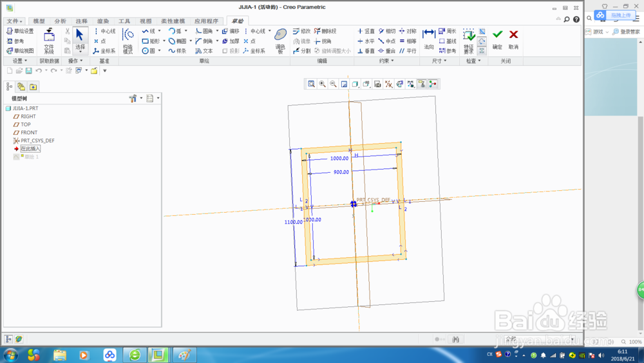The image size is (644, 363).
Task: Toggle last filter icon in graphics toolbar
Action: click(433, 84)
